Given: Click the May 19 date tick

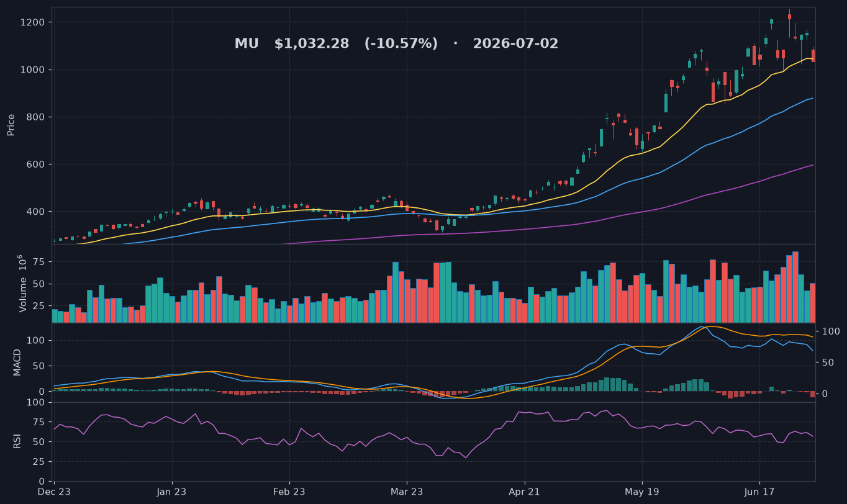Looking at the screenshot, I should pyautogui.click(x=642, y=492).
